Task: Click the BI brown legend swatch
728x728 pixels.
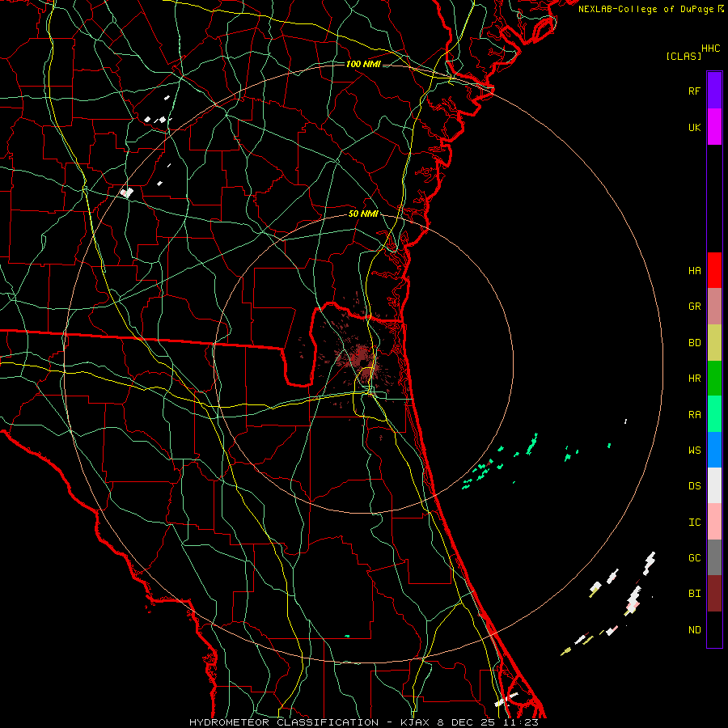Action: click(x=714, y=594)
